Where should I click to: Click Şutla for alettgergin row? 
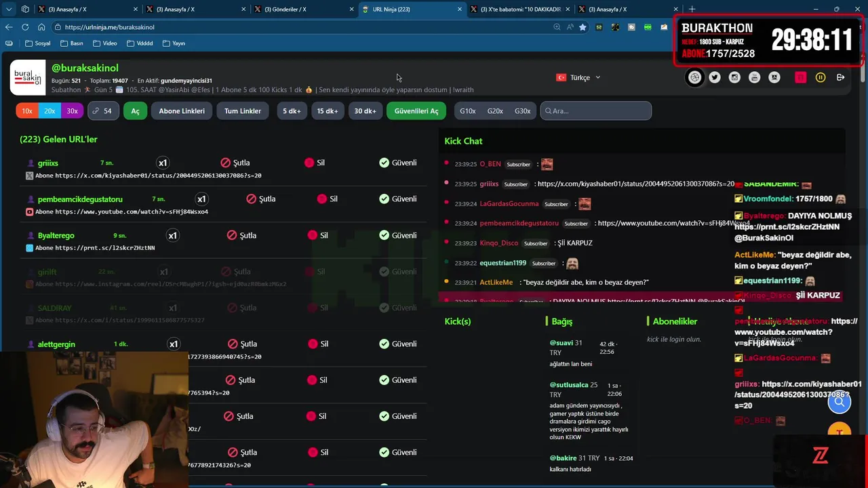tap(243, 344)
